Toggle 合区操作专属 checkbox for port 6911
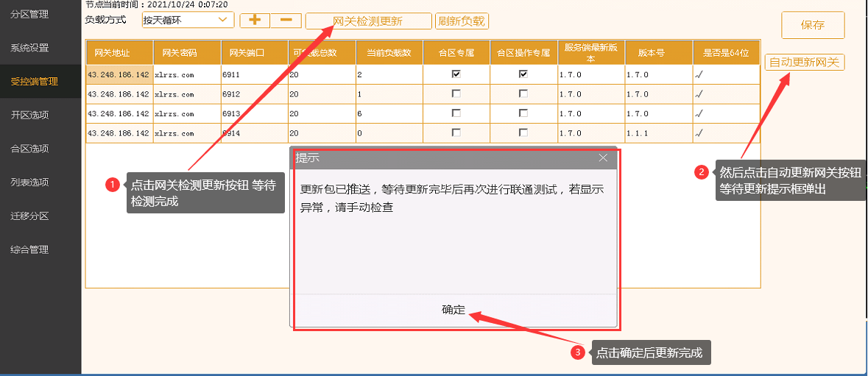Image resolution: width=868 pixels, height=376 pixels. point(523,74)
